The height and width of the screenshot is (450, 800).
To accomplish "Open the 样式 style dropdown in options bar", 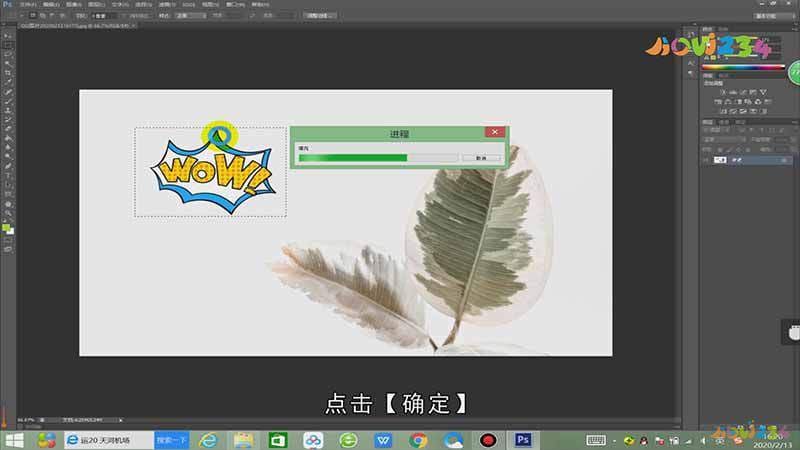I will coord(190,16).
